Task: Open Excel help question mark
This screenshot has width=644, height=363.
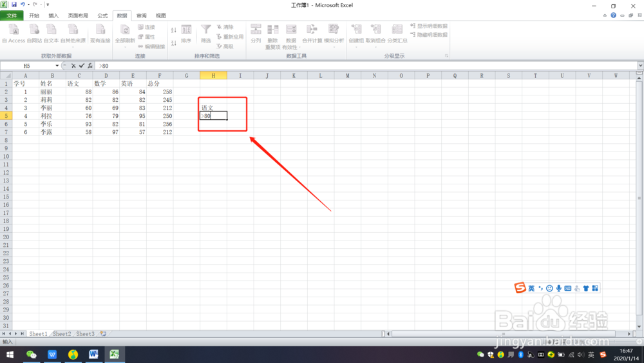Action: pos(613,15)
